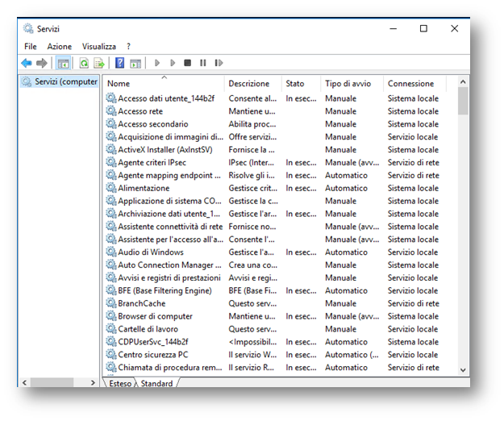Click gear icon of Accesso rete
Image resolution: width=504 pixels, height=421 pixels.
point(111,110)
